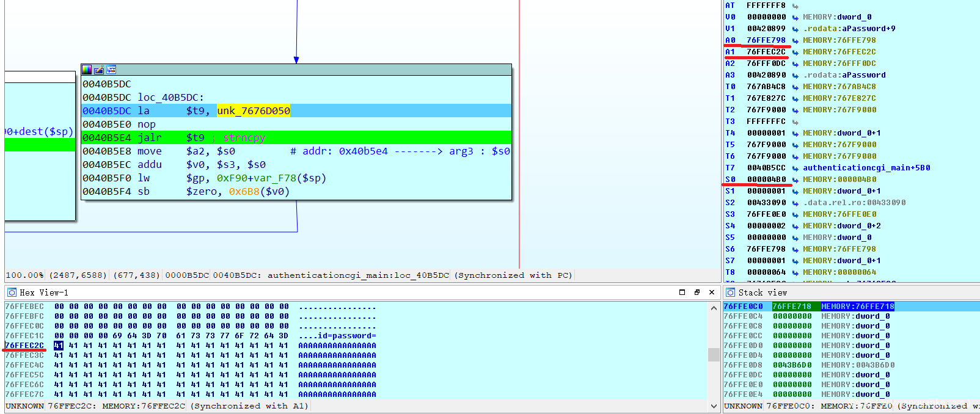Click the unk_7676D050 operand
Screen dimensions: 980x414
pos(254,111)
